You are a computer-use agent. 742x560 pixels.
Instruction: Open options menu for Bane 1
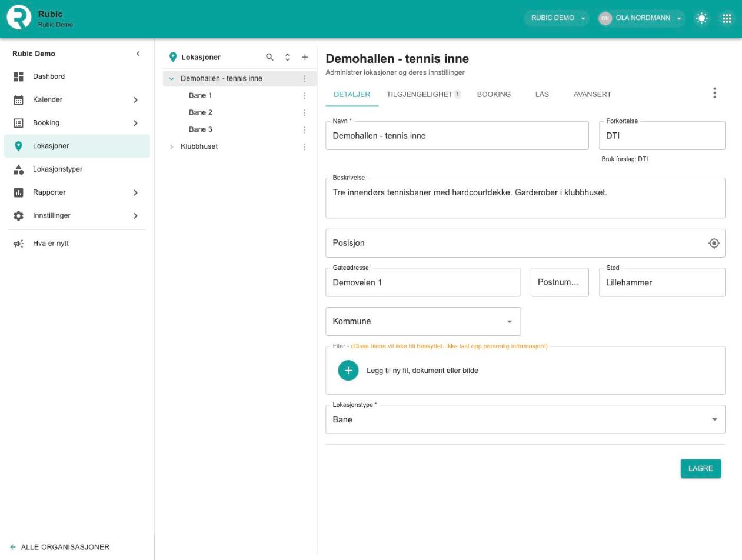click(x=304, y=96)
